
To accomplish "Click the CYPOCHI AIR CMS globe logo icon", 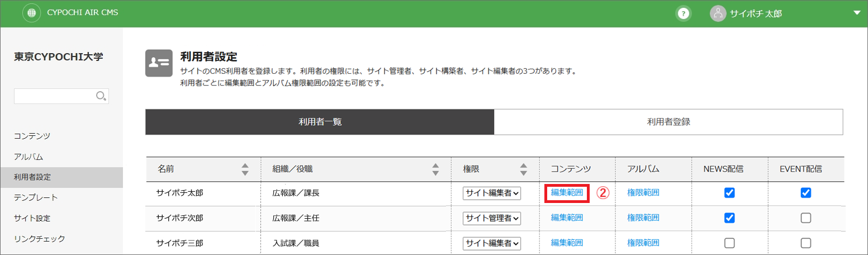I will click(x=31, y=13).
